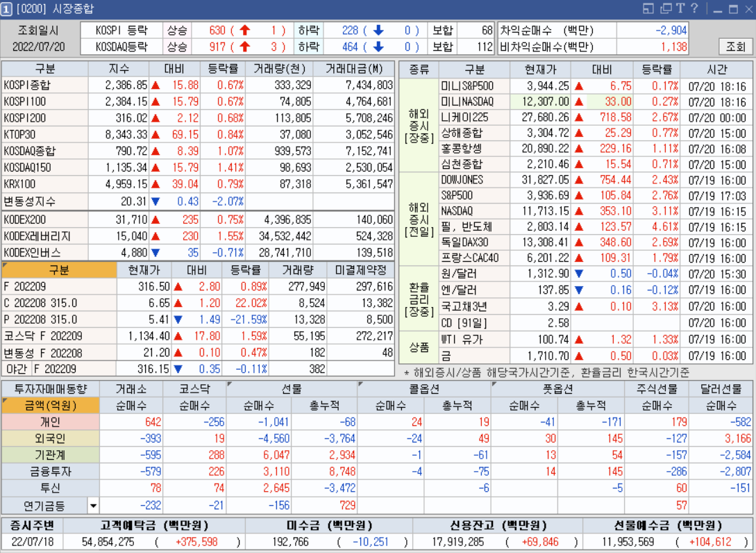Select the KOSDAQ150 row label
The image size is (756, 553).
coord(45,167)
